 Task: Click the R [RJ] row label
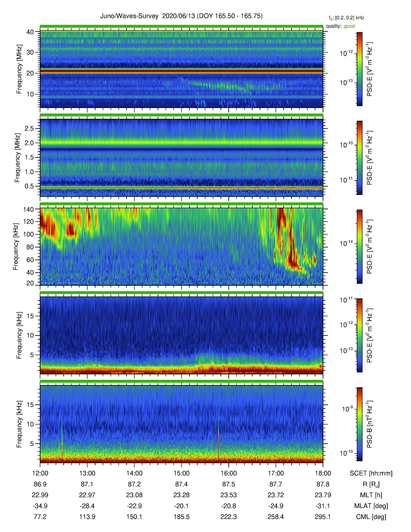click(371, 484)
